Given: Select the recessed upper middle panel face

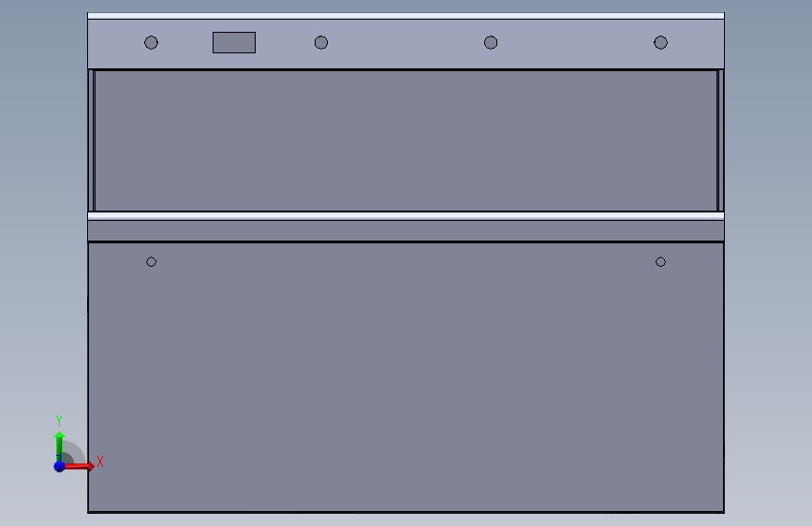Looking at the screenshot, I should (x=406, y=140).
